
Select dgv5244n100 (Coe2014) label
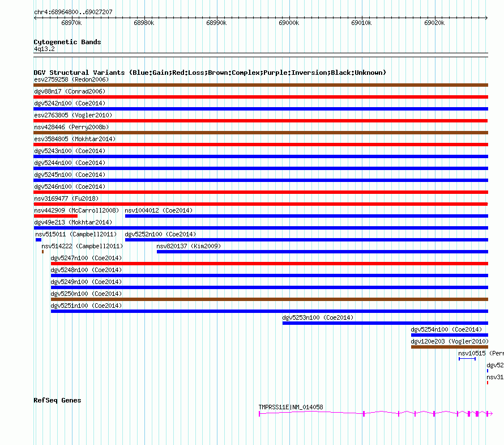tap(70, 163)
